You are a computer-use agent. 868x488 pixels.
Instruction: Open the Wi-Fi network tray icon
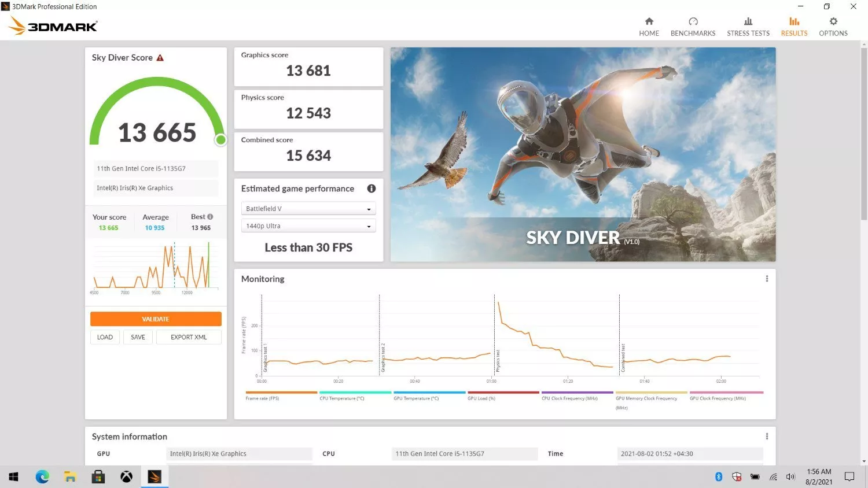(773, 477)
